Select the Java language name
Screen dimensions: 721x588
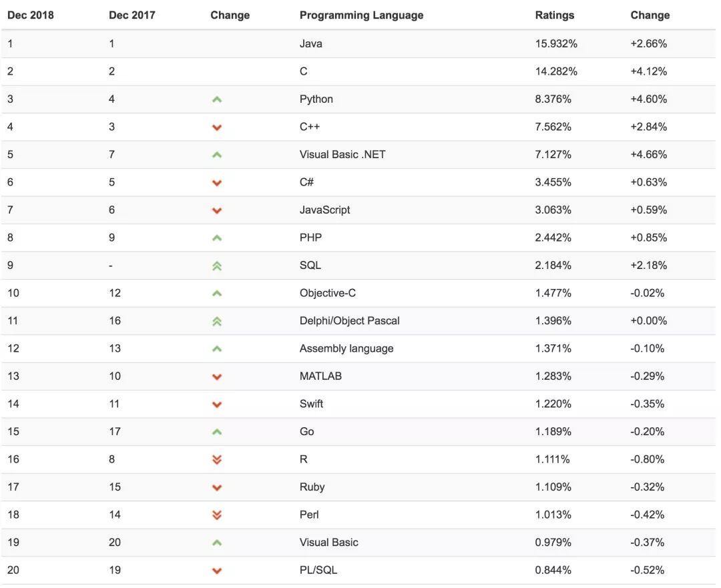311,43
